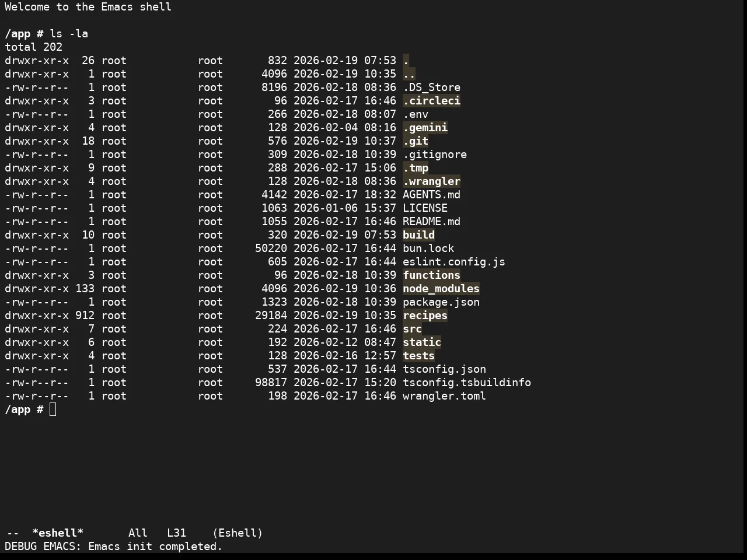Click the tsconfig.tsbuildinfo file name
Viewport: 747px width, 560px height.
point(467,383)
